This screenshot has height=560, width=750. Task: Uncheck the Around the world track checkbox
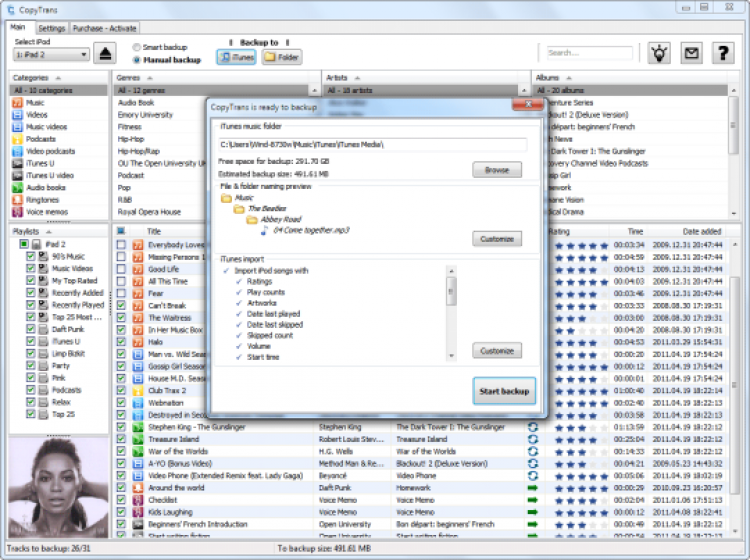pyautogui.click(x=121, y=488)
